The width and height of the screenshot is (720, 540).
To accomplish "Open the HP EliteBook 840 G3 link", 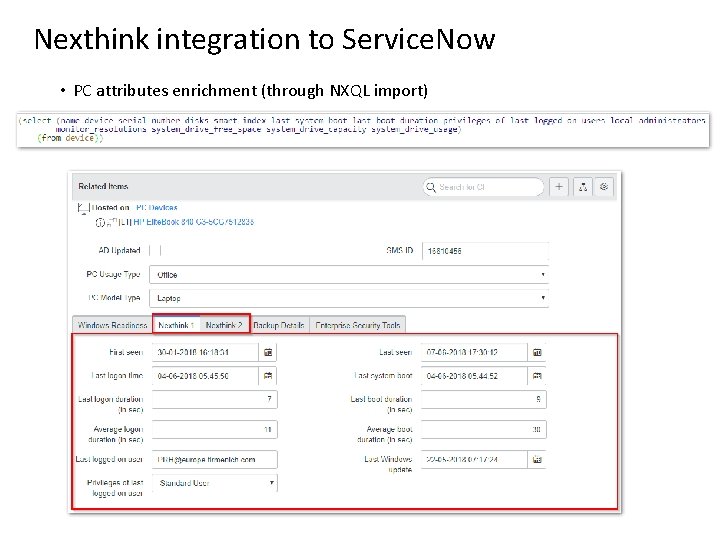I will 193,222.
